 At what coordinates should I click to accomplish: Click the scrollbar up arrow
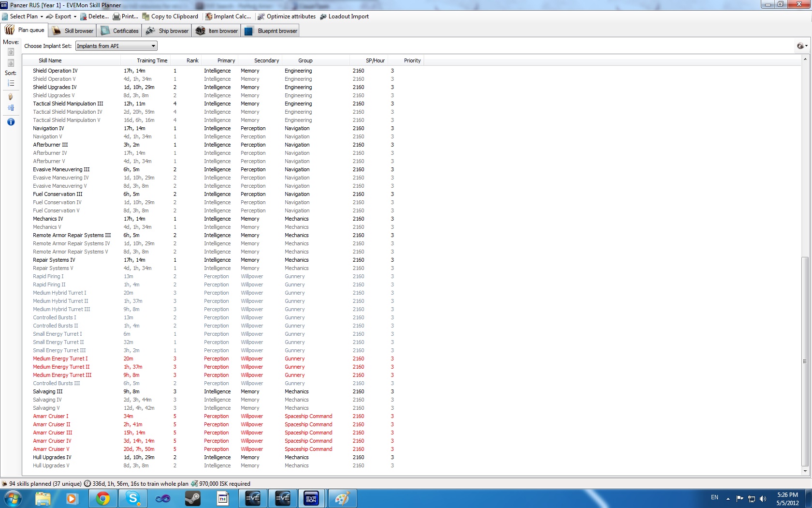tap(805, 59)
